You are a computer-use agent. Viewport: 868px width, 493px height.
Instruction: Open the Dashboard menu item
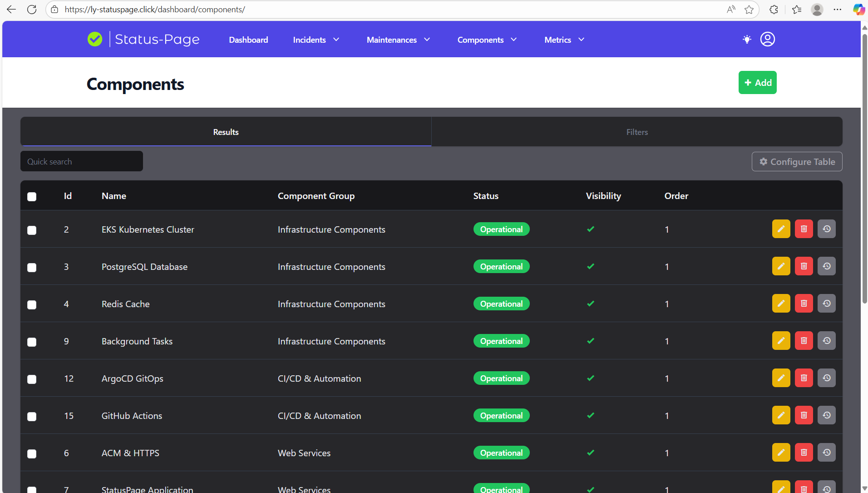coord(248,40)
